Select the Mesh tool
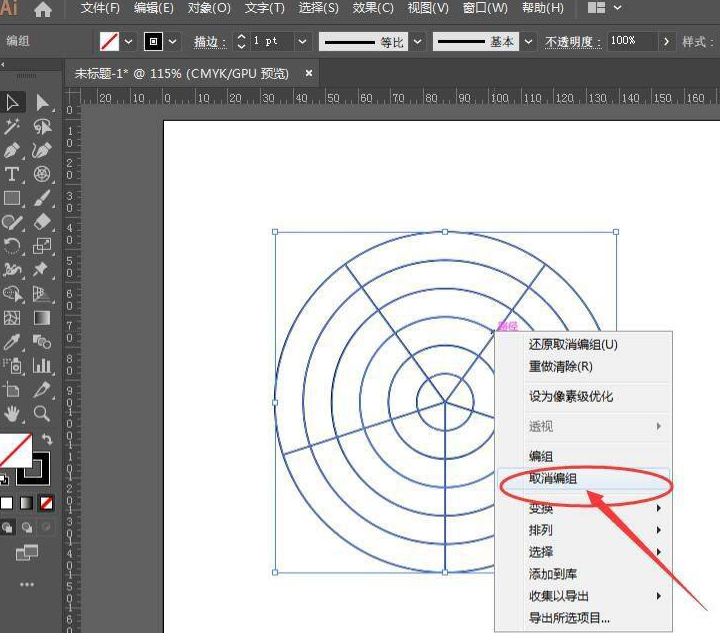This screenshot has height=633, width=720. click(x=12, y=318)
